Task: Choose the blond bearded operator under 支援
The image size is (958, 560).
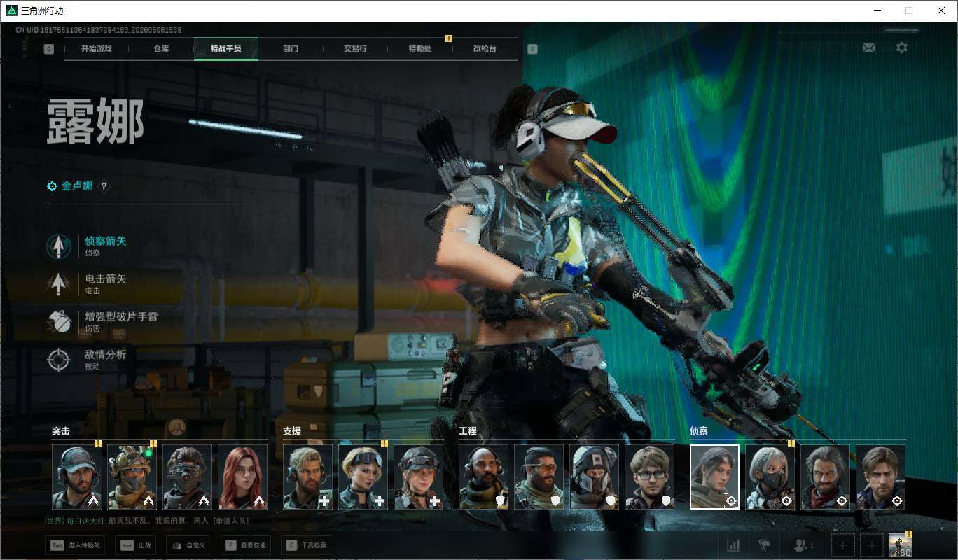Action: (308, 477)
